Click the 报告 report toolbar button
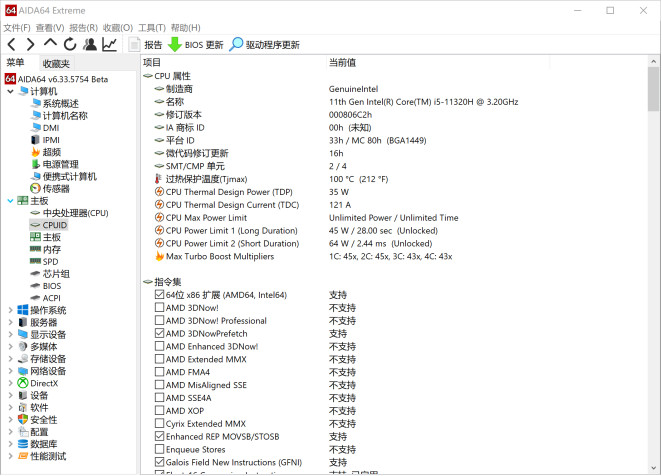 tap(144, 45)
